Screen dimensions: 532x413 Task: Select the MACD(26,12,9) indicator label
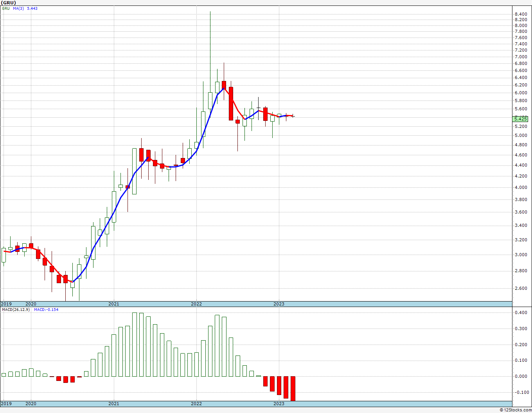click(x=16, y=310)
